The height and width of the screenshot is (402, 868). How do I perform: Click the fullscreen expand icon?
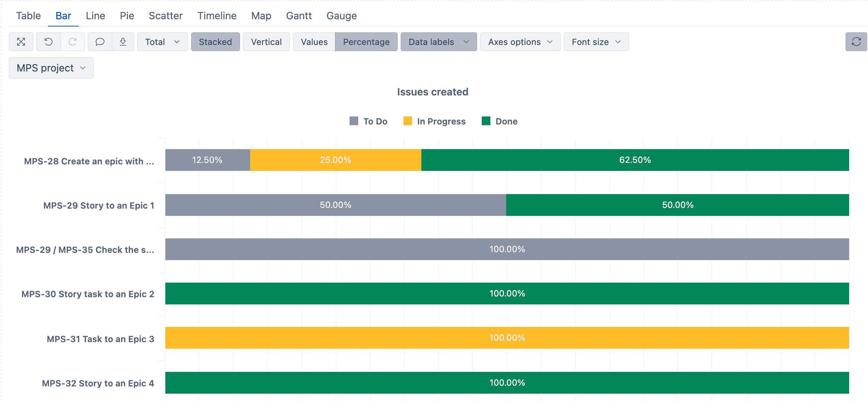[21, 42]
